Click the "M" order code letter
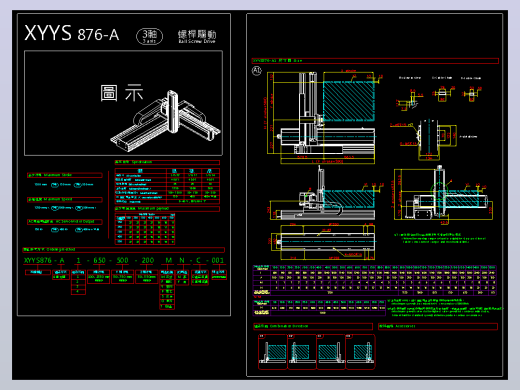This screenshot has height=390, width=520. tap(169, 260)
